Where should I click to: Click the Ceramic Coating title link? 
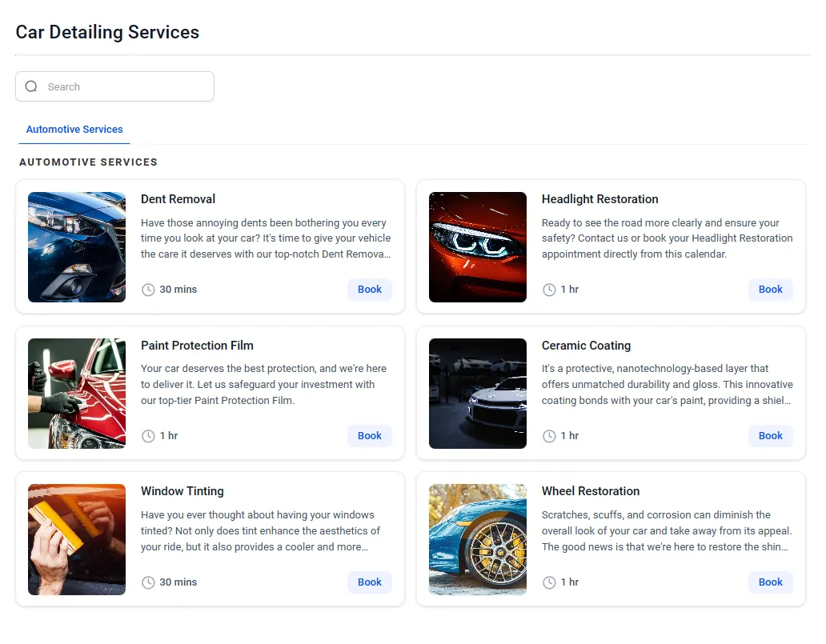tap(586, 346)
